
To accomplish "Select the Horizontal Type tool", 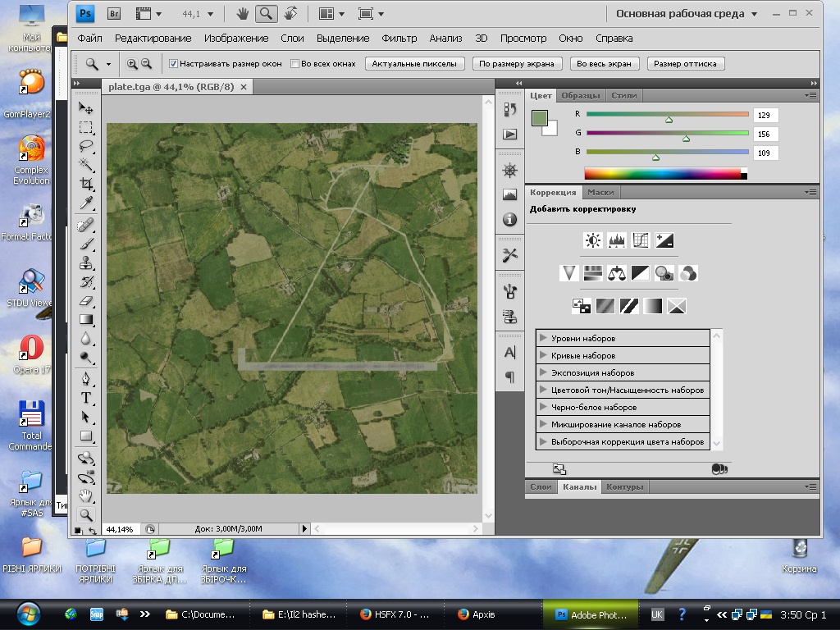I will [85, 398].
